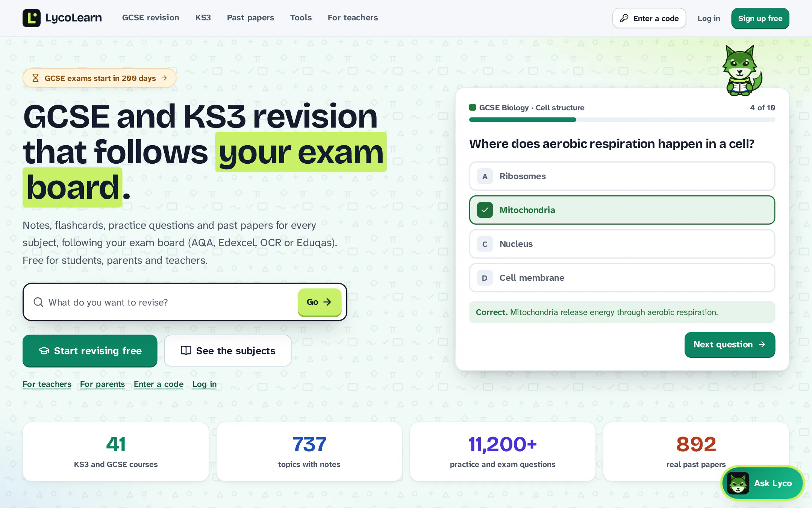Viewport: 812px width, 508px height.
Task: Click the arrow on Next question button
Action: tap(762, 344)
